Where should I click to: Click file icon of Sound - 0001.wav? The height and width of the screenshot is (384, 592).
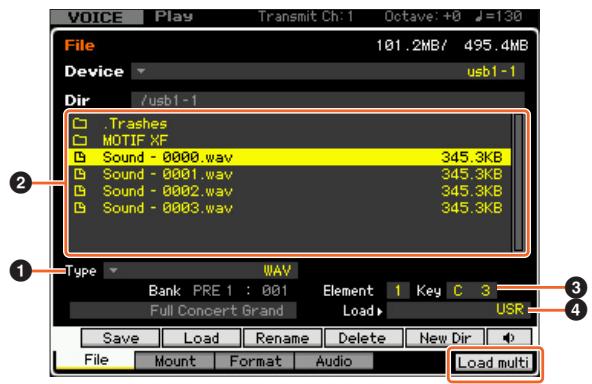80,174
